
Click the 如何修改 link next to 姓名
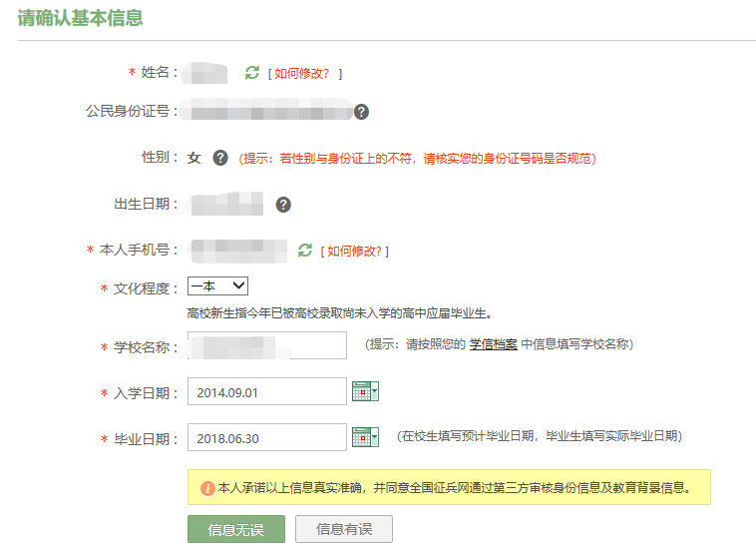(x=307, y=74)
